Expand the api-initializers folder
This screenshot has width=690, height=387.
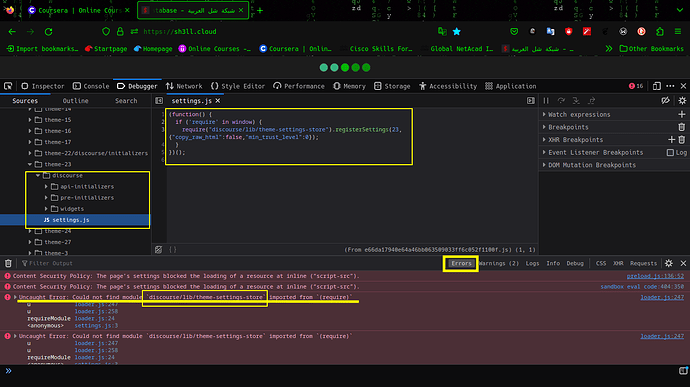click(x=46, y=187)
